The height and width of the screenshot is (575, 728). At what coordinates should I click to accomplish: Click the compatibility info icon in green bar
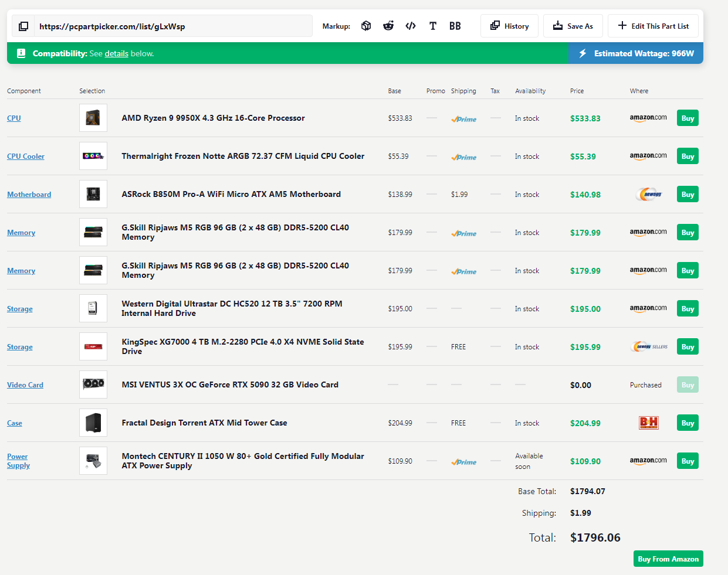21,53
